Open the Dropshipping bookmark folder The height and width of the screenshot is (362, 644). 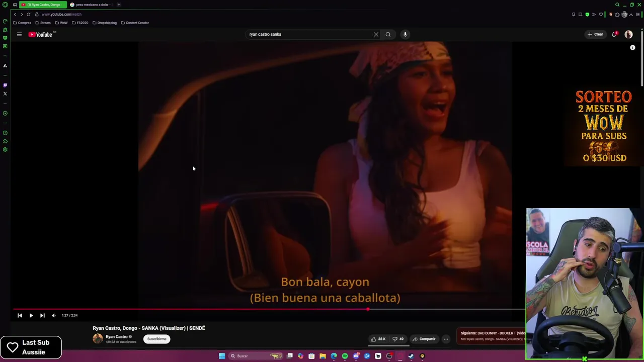[105, 23]
